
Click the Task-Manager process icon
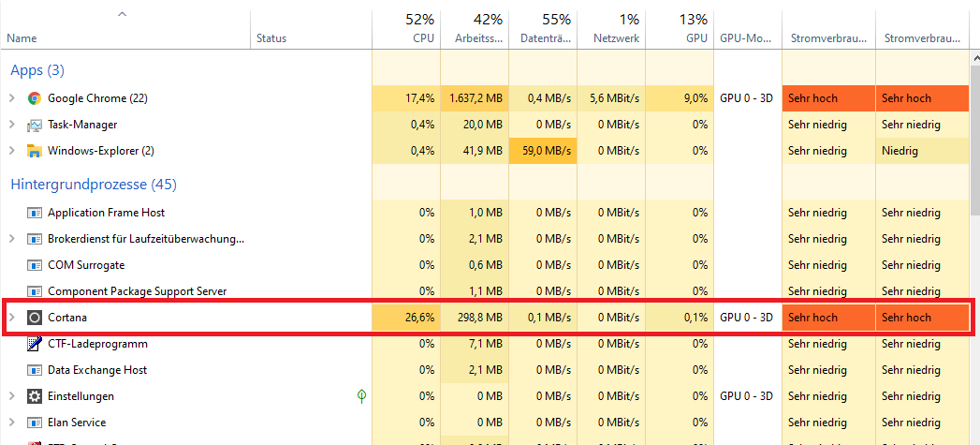point(35,125)
